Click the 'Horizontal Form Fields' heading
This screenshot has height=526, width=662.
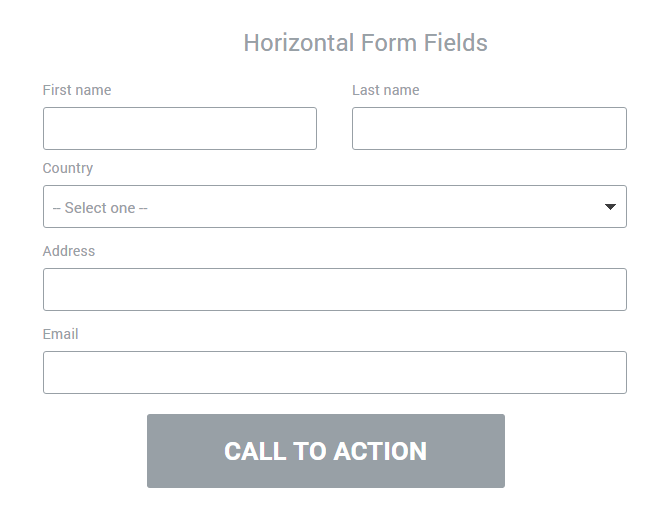[365, 43]
